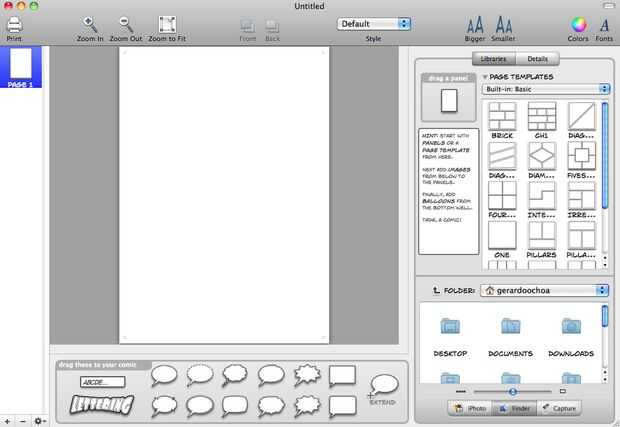The width and height of the screenshot is (620, 427).
Task: Pick the top-row spiky burst balloon
Action: click(307, 375)
